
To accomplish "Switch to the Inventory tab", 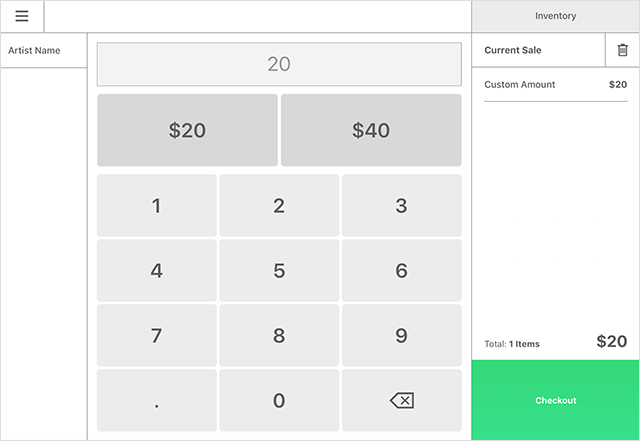I will (x=555, y=16).
